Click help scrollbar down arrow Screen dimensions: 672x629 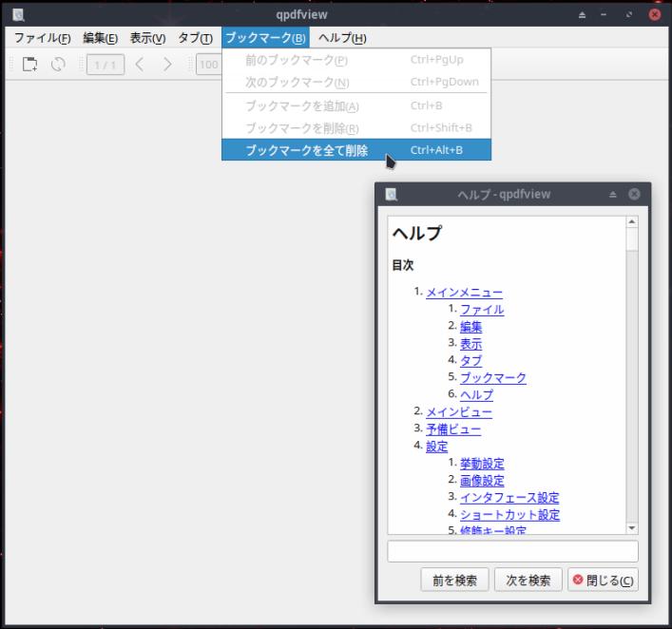[632, 528]
